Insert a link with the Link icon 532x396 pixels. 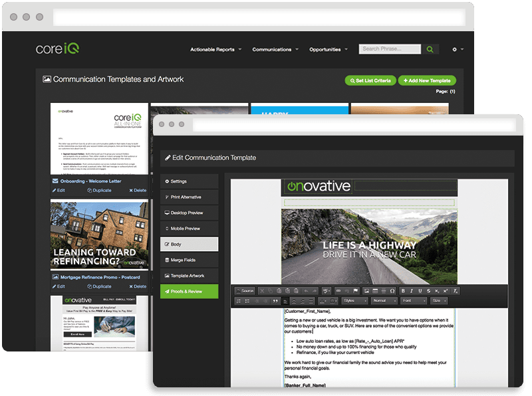pos(338,291)
